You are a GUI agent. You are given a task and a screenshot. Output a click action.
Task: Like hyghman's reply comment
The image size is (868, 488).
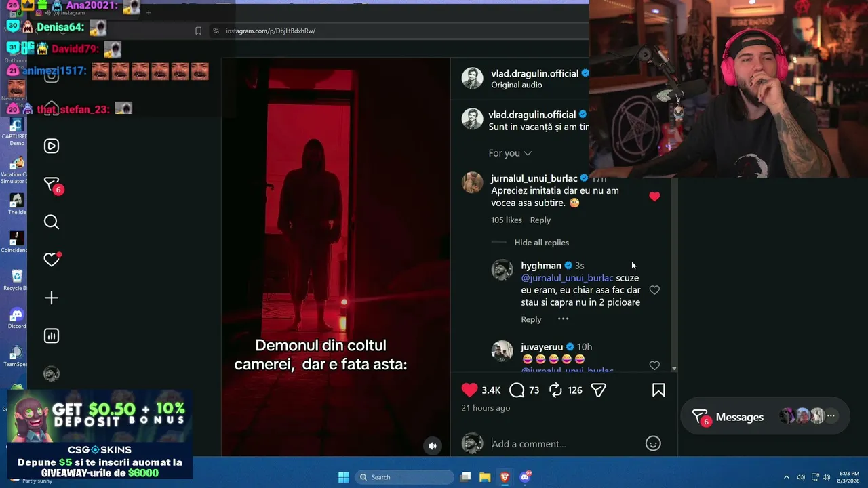pyautogui.click(x=654, y=290)
